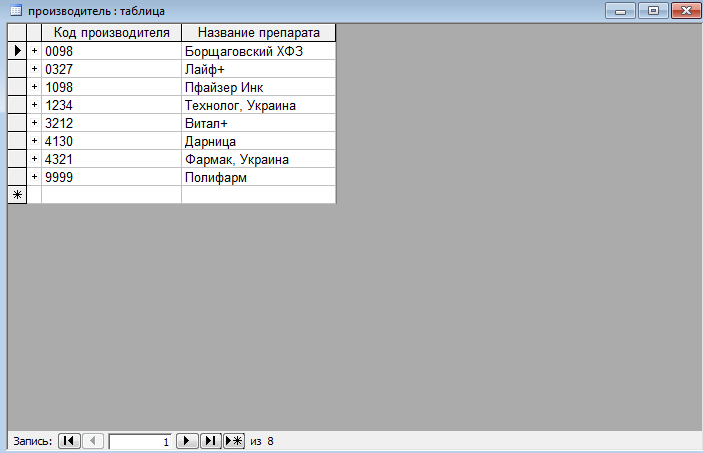The height and width of the screenshot is (453, 703).
Task: Click cell Фармак, Украина
Action: click(x=259, y=158)
